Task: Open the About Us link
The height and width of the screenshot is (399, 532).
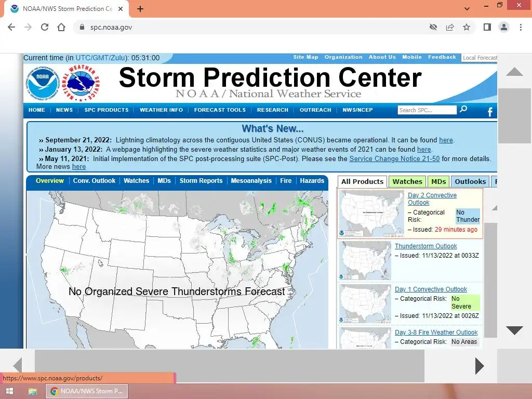Action: point(382,57)
